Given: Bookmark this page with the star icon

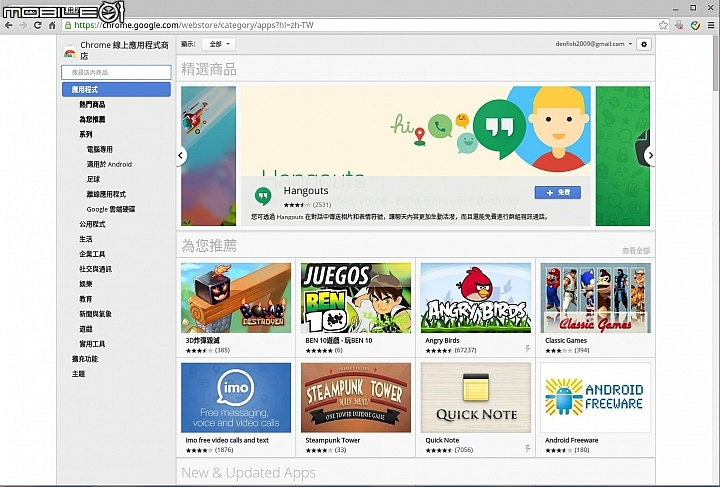Looking at the screenshot, I should tap(663, 25).
